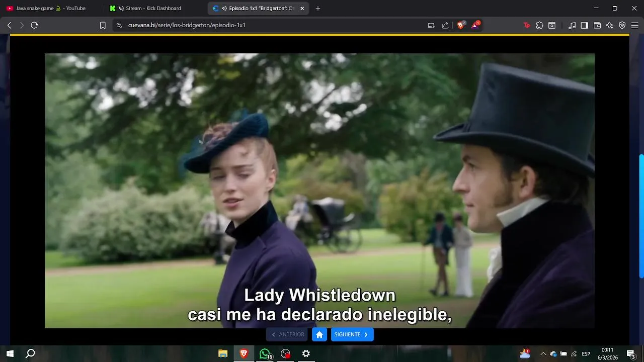644x362 pixels.
Task: Open WhatsApp from the taskbar
Action: (265, 354)
